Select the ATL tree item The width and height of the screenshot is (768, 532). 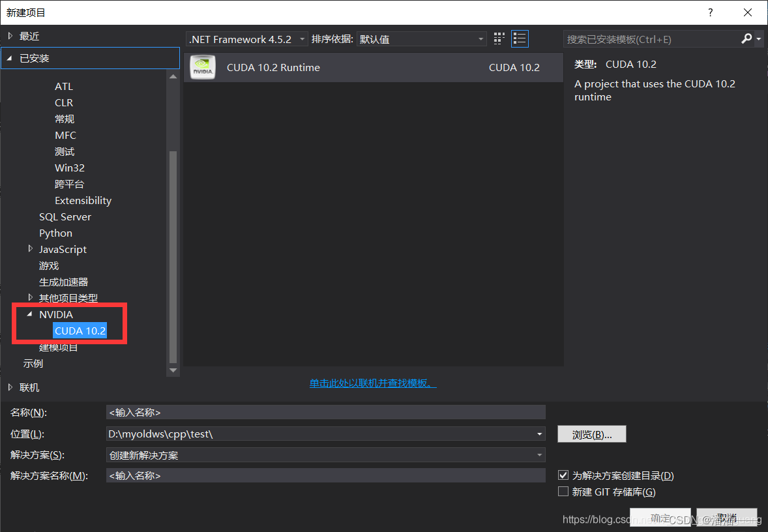coord(64,86)
